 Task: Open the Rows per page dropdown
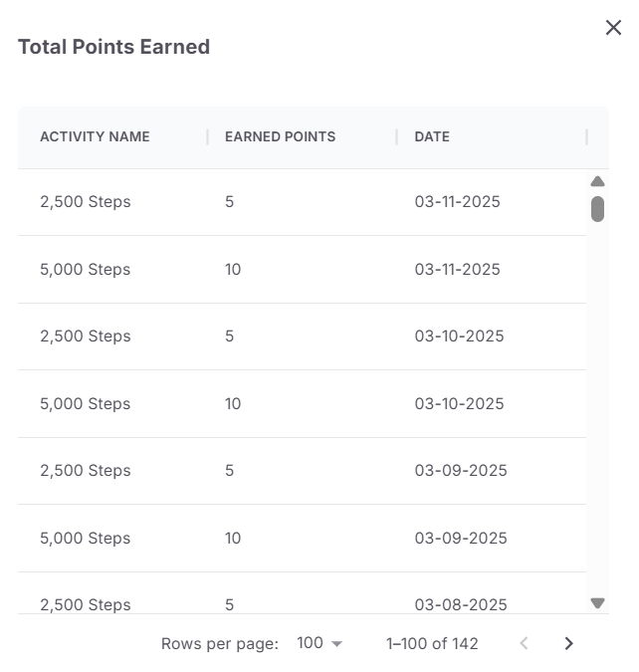click(319, 643)
